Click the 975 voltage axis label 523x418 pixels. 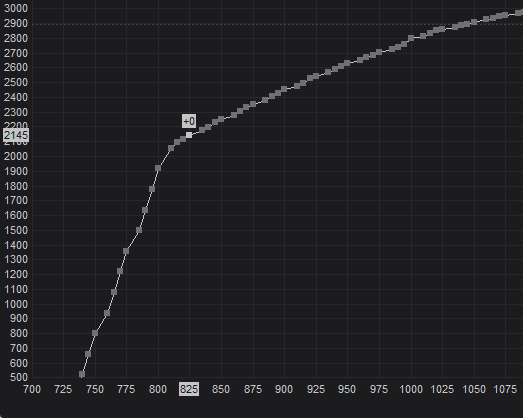click(379, 389)
